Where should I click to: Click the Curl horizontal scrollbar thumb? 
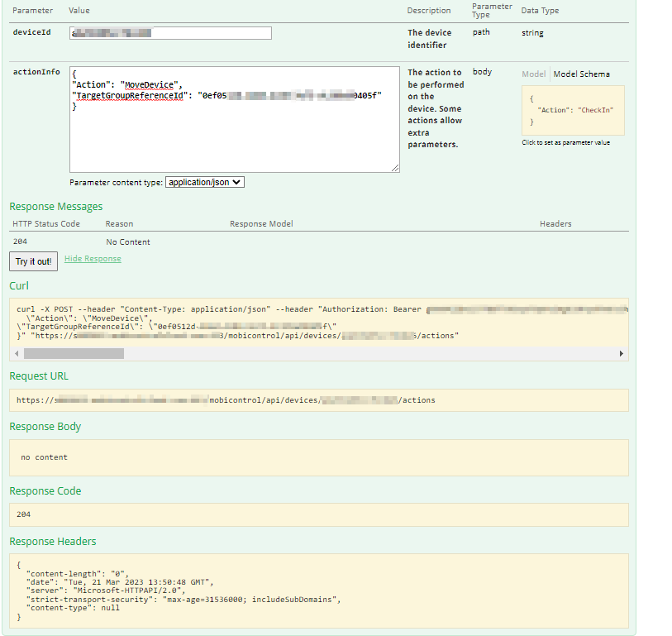pos(74,353)
